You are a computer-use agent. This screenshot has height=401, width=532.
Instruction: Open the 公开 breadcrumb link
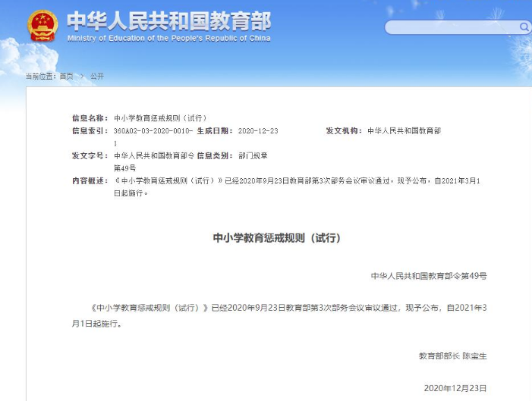coord(97,77)
